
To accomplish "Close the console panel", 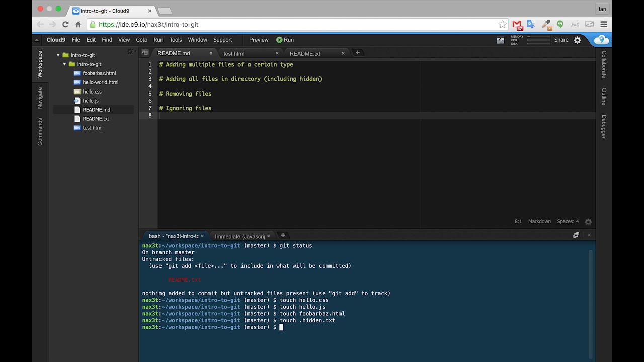I will click(x=589, y=235).
